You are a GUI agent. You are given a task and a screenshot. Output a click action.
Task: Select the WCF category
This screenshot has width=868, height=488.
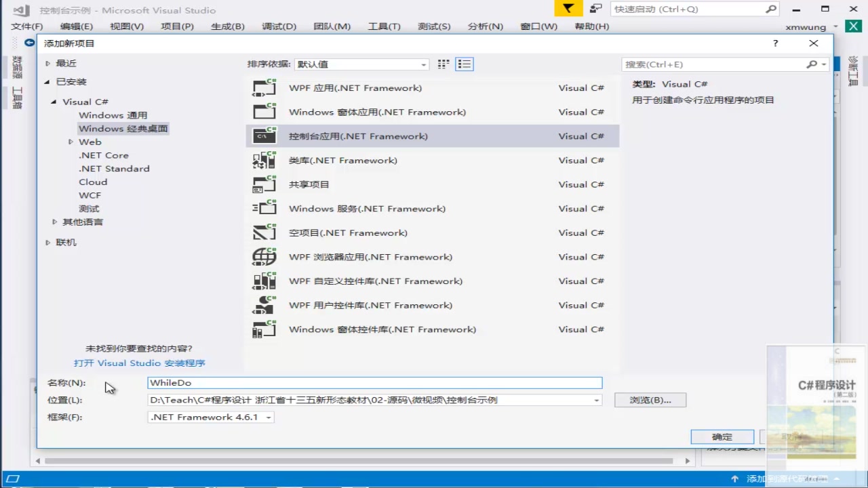[x=90, y=195]
